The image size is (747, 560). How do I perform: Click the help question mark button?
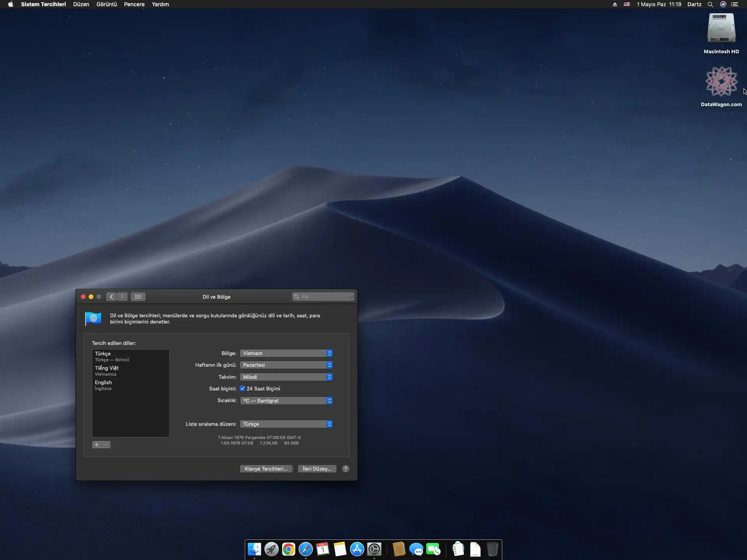coord(345,469)
